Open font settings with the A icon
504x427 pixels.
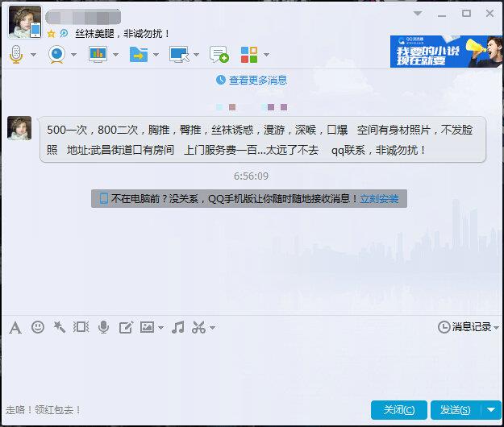click(15, 327)
